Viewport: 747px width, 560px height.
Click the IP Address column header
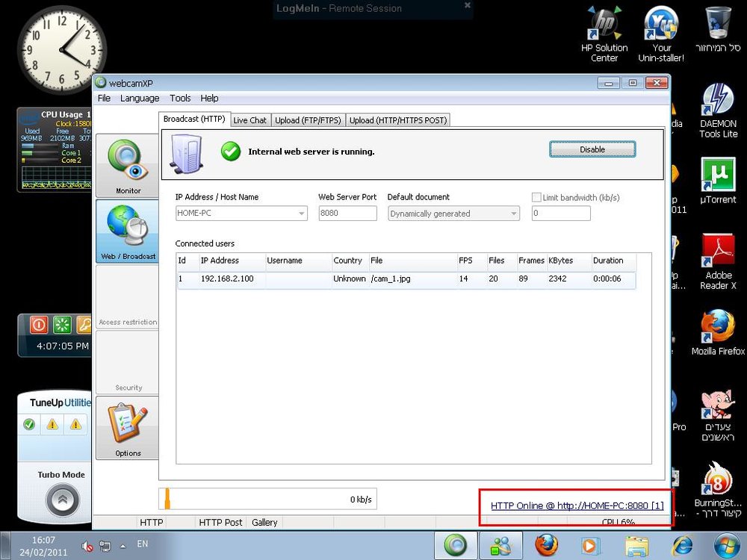point(232,261)
